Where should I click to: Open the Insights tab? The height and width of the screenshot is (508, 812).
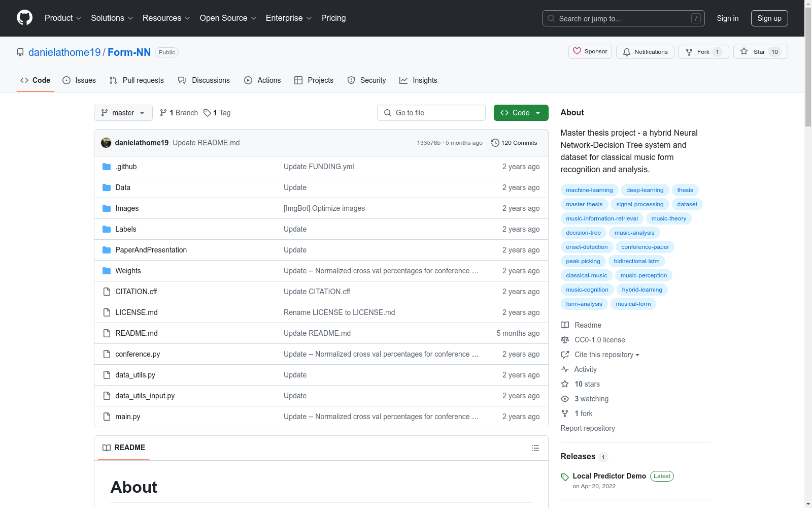pyautogui.click(x=418, y=80)
